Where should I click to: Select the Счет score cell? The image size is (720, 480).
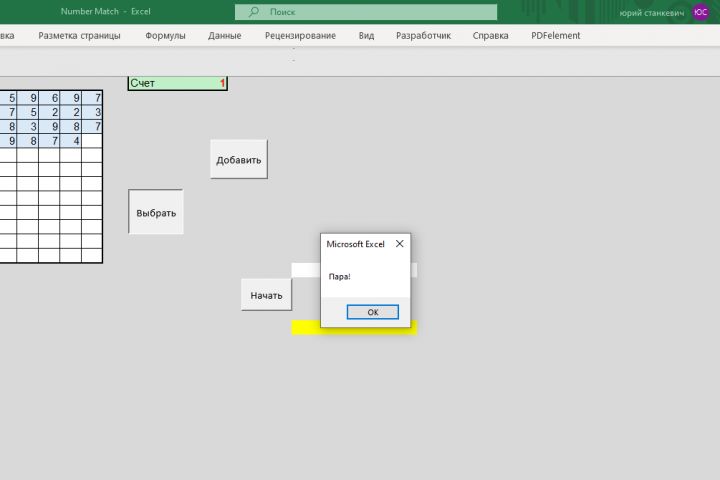click(x=177, y=83)
